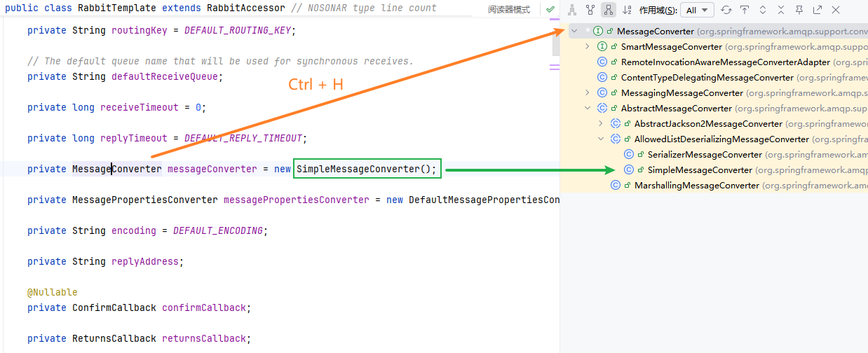The image size is (868, 353).
Task: Show supertypes hierarchy icon
Action: (590, 10)
